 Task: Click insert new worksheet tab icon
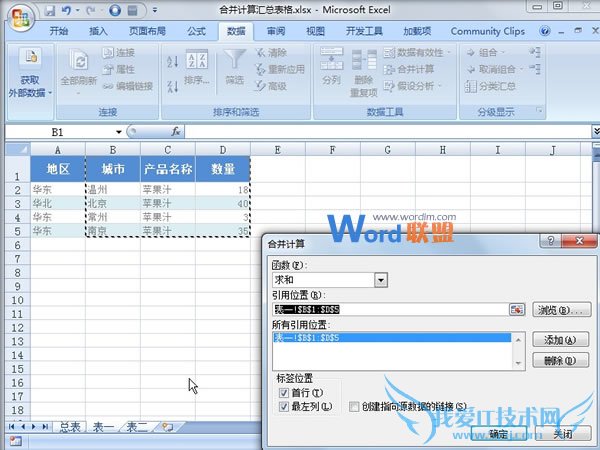click(x=168, y=427)
